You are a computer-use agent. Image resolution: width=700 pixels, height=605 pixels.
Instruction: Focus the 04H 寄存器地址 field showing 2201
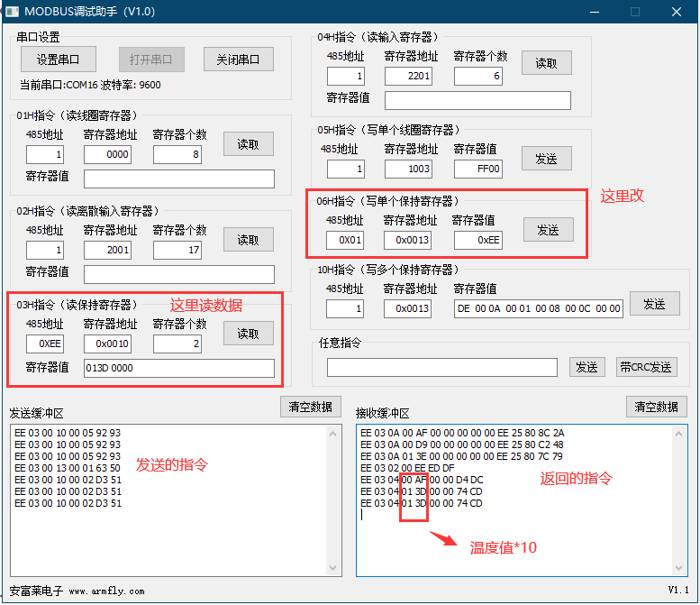(408, 76)
